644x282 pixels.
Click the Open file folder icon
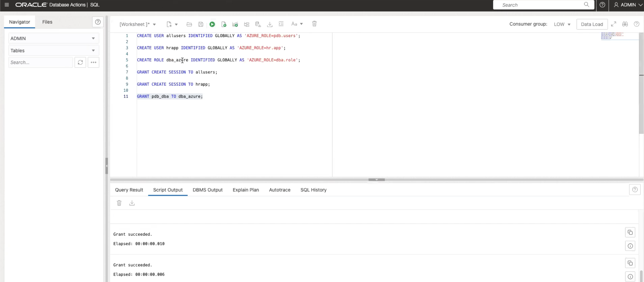click(x=189, y=24)
